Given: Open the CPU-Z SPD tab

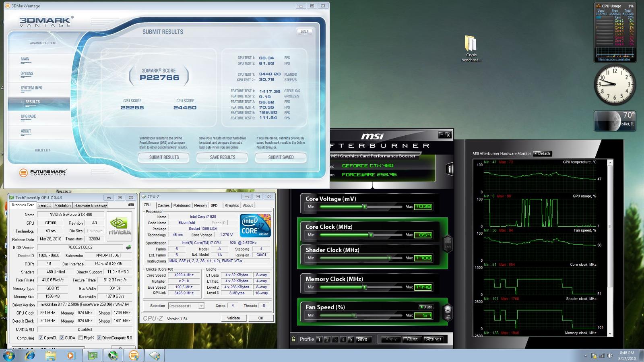Looking at the screenshot, I should click(x=215, y=205).
